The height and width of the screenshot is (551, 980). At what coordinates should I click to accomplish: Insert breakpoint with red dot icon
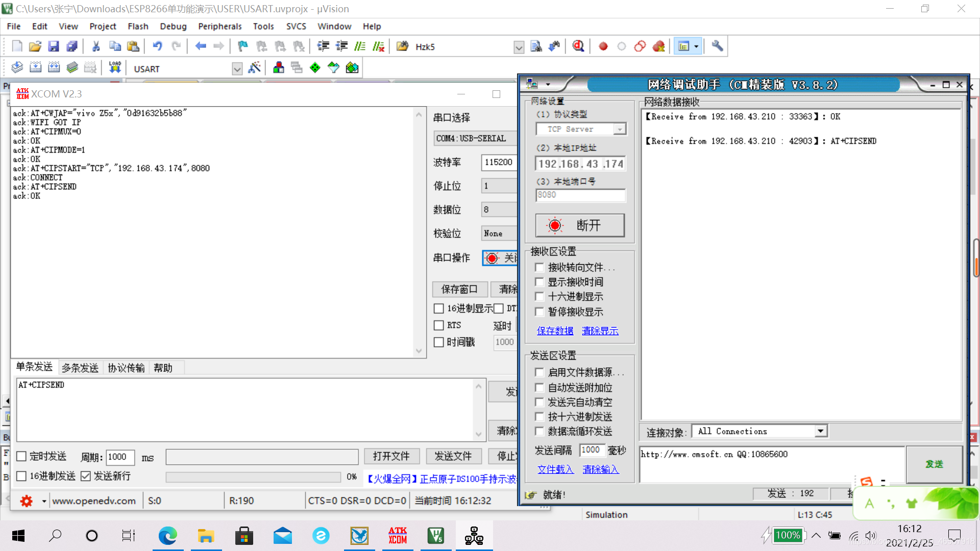pyautogui.click(x=603, y=46)
